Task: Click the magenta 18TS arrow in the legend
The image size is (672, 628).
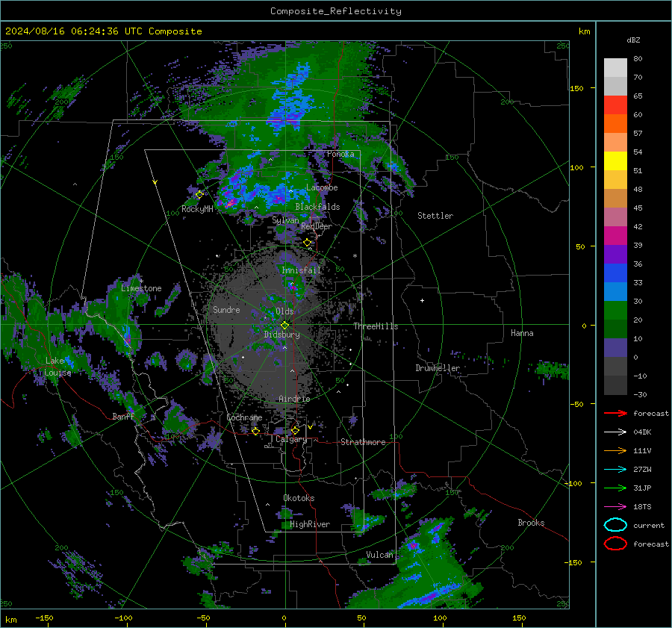Action: click(615, 506)
